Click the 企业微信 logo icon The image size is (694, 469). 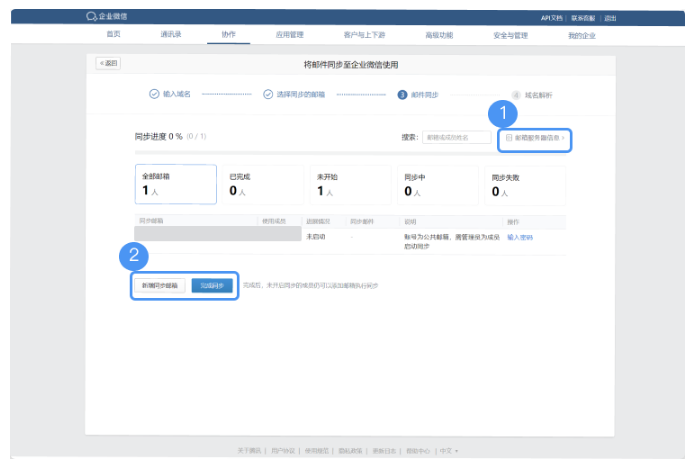click(x=92, y=17)
